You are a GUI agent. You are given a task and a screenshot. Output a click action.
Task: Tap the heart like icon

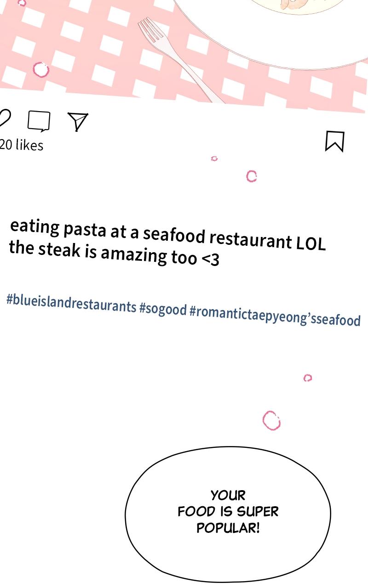(x=4, y=118)
